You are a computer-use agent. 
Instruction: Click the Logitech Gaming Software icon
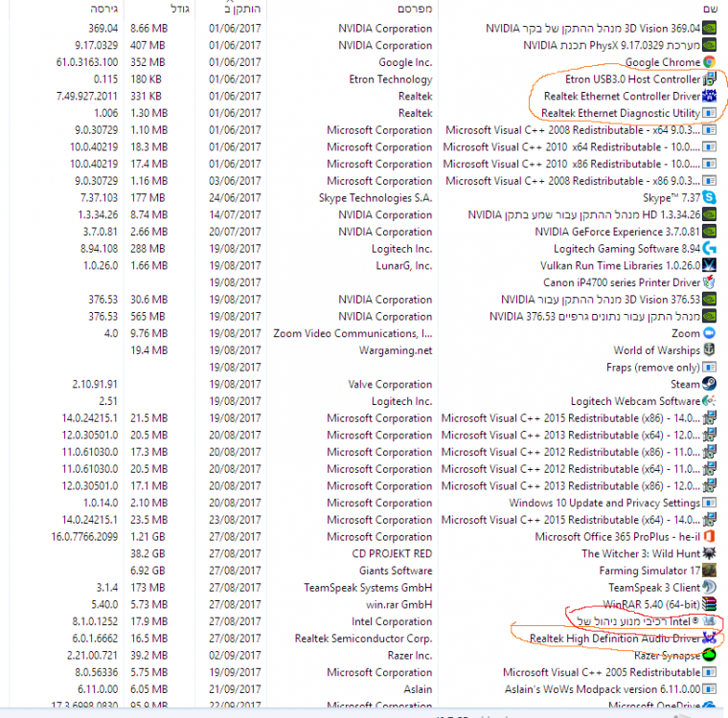pos(709,248)
